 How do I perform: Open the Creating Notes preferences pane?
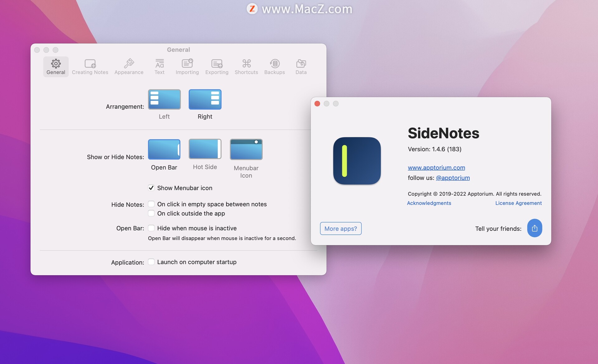pyautogui.click(x=90, y=67)
